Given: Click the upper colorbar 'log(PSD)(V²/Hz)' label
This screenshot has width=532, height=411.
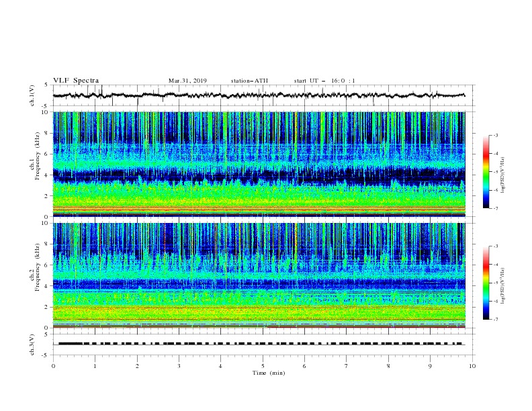Looking at the screenshot, I should click(x=503, y=175).
